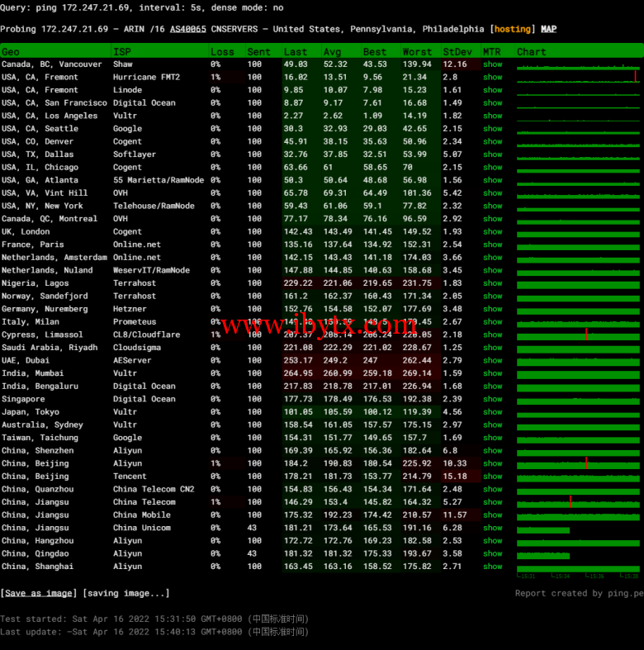Click the StDev column header
The width and height of the screenshot is (644, 650).
tap(457, 51)
